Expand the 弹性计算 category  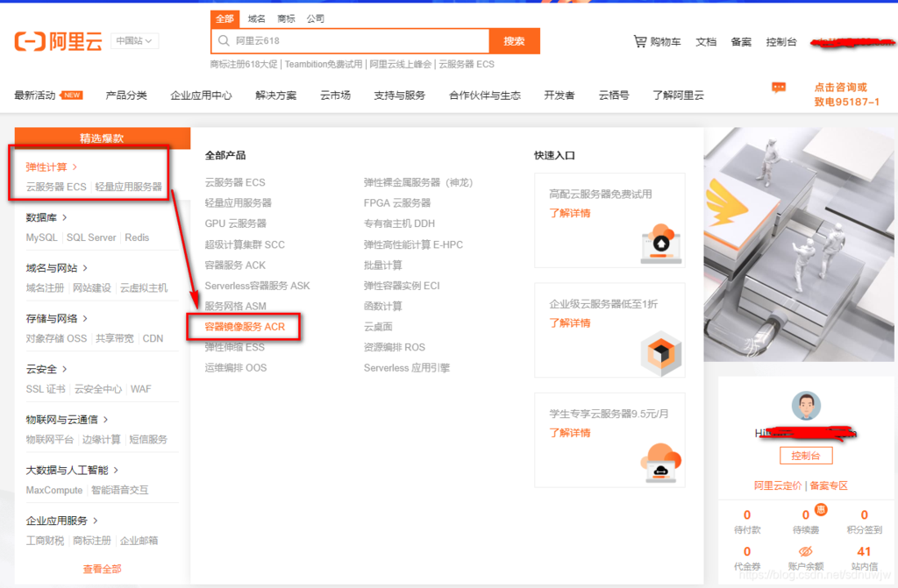(51, 167)
